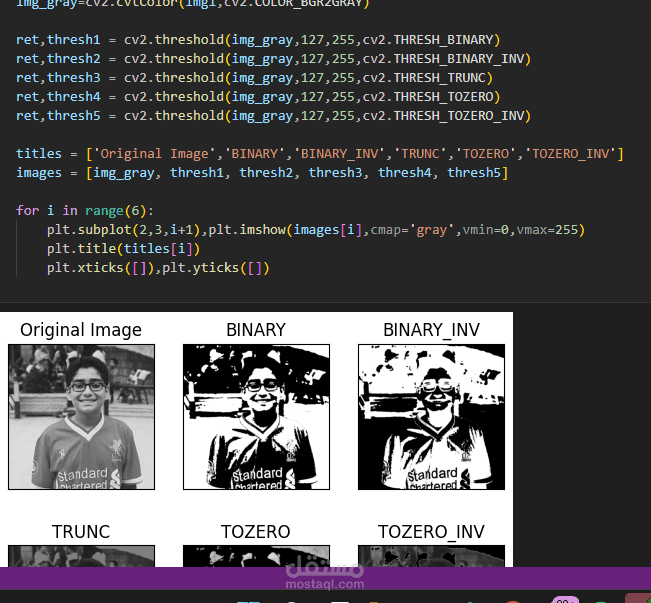This screenshot has height=603, width=651.
Task: Click plt.subplot(2,3,i+1) call
Action: pyautogui.click(x=124, y=230)
